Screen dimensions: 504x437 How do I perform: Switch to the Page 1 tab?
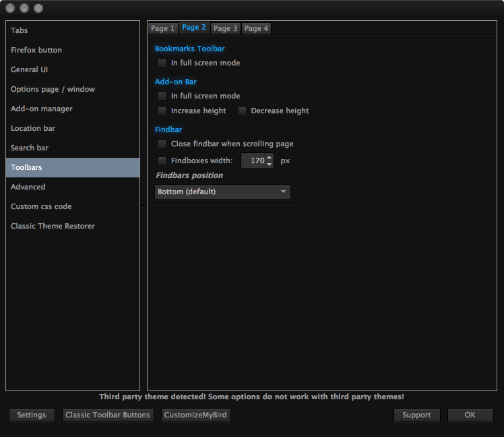coord(162,28)
